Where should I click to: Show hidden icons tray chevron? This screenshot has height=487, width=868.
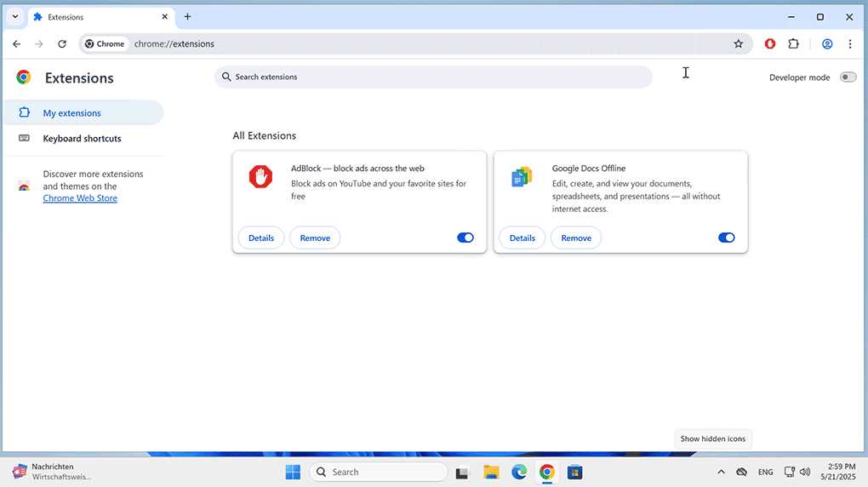[721, 472]
